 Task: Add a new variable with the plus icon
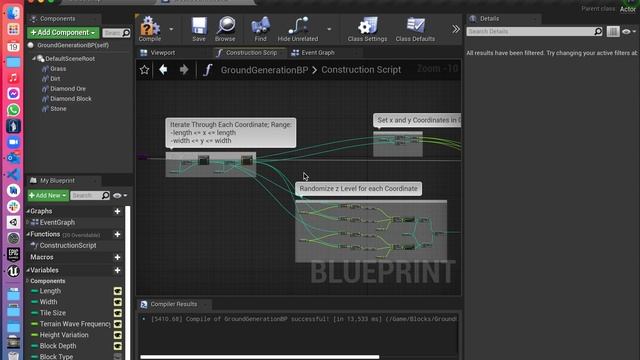117,270
